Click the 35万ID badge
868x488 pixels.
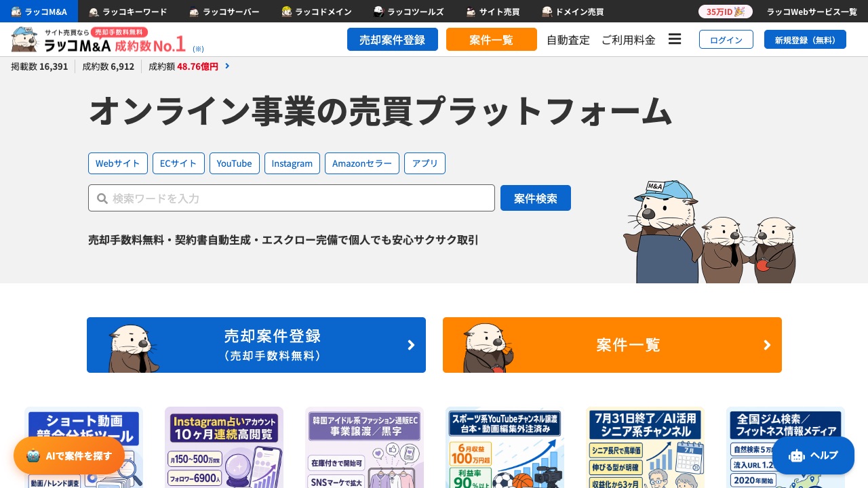(725, 12)
